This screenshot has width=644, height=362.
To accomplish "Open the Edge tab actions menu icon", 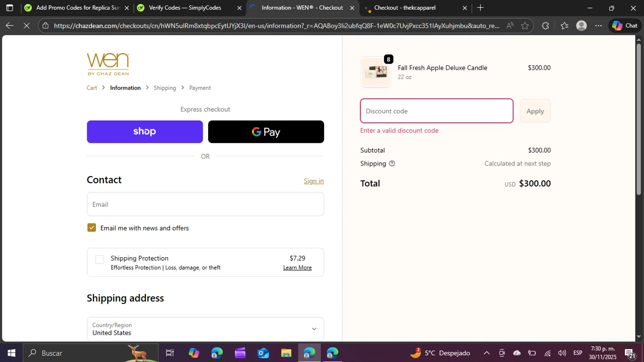I will click(9, 8).
